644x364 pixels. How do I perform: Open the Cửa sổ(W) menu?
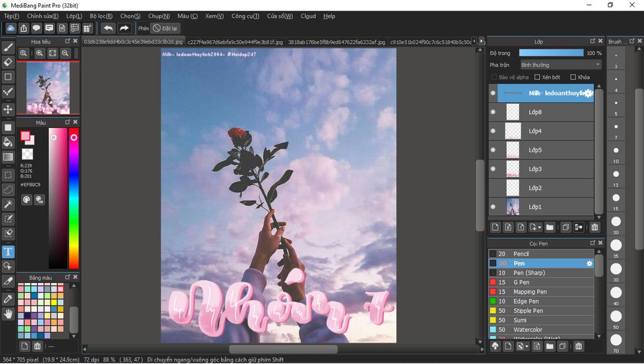[280, 16]
